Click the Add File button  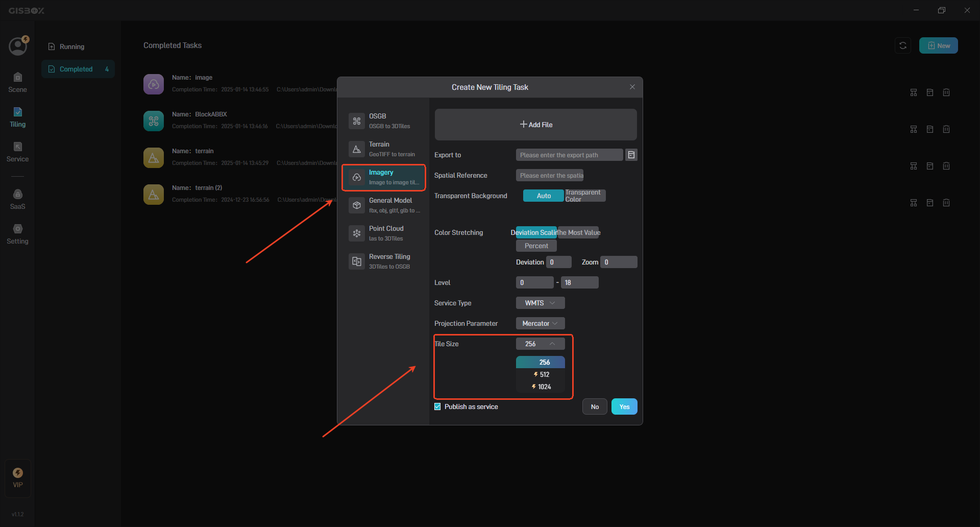click(x=535, y=125)
